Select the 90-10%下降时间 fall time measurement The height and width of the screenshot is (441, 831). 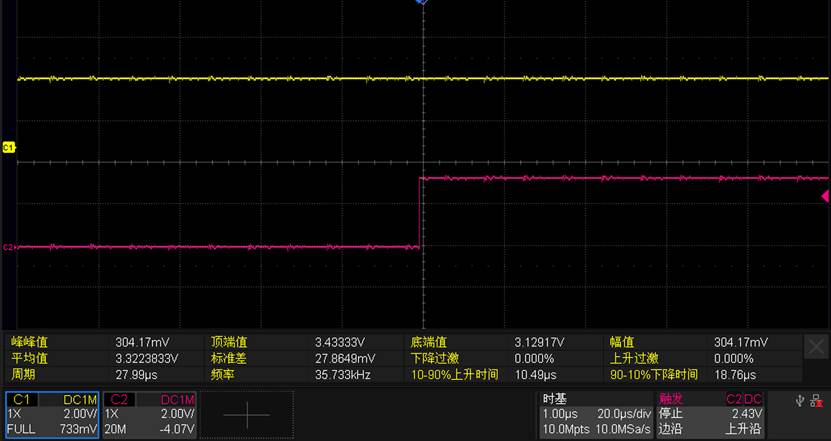[654, 375]
